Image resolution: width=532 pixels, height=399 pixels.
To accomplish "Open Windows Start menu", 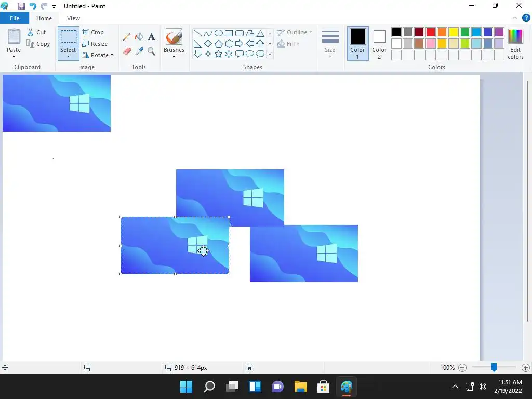I will pos(186,387).
